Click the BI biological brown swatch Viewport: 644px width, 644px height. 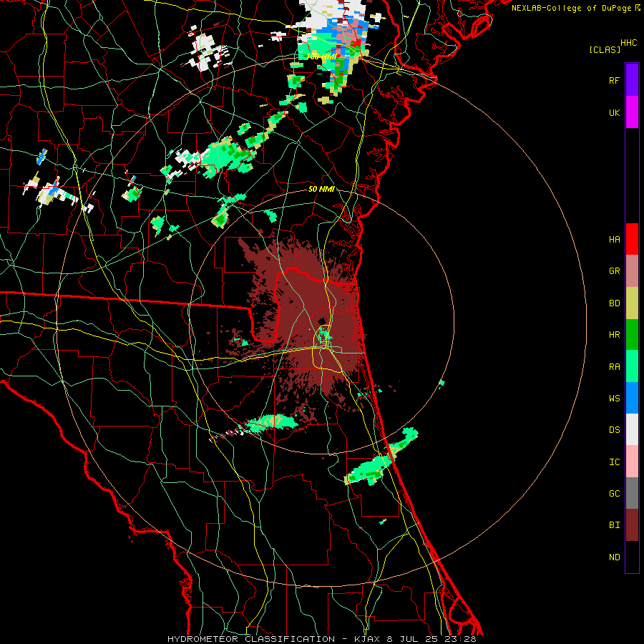point(632,525)
